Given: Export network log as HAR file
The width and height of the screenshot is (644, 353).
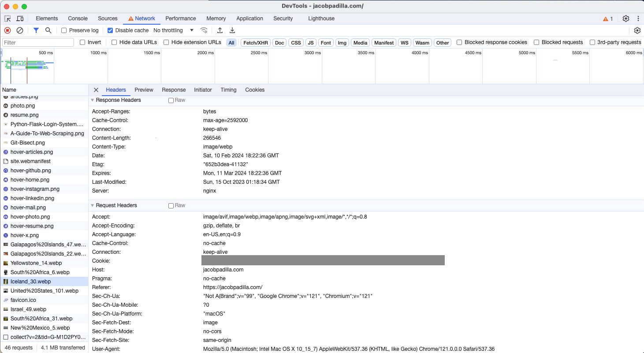Looking at the screenshot, I should [232, 30].
